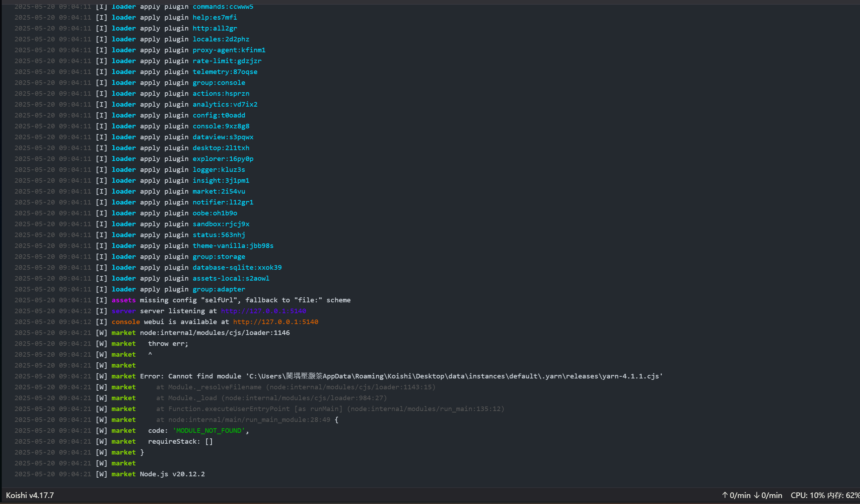Click the 'throw err;' log line
Image resolution: width=860 pixels, height=504 pixels.
168,343
